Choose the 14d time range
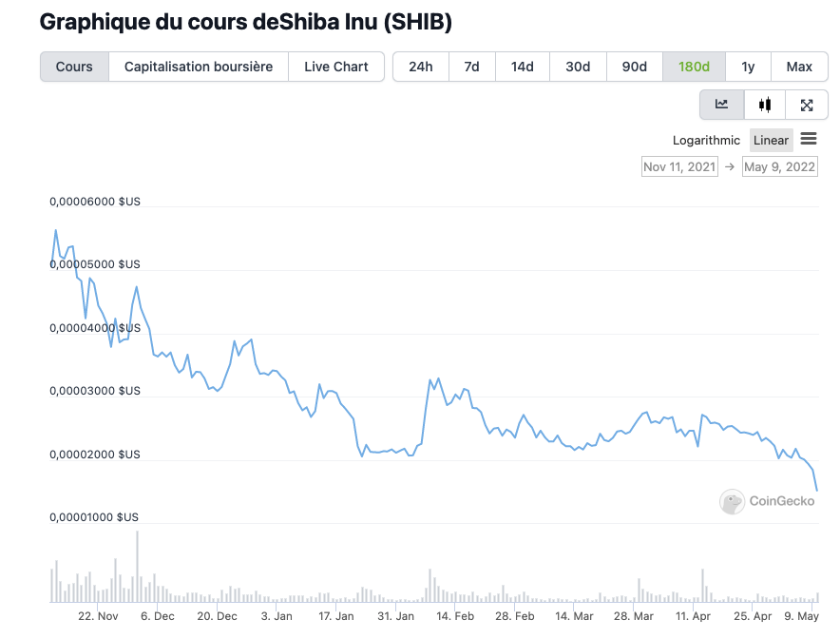 coord(522,67)
